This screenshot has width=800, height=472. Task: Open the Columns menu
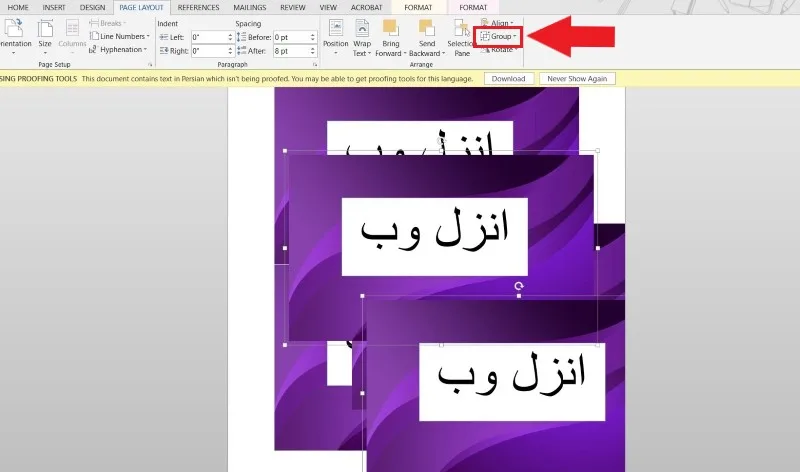pyautogui.click(x=72, y=37)
